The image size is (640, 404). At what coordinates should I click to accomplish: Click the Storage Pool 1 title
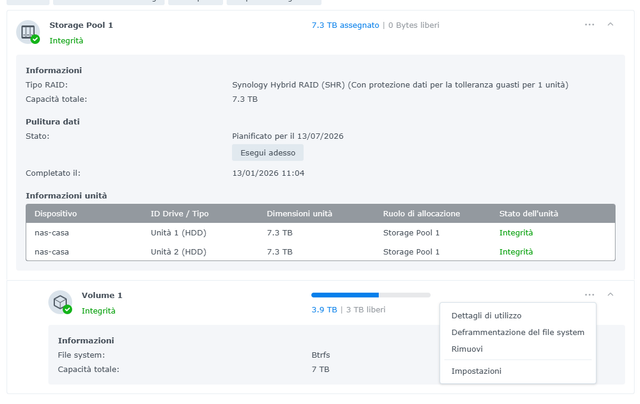(x=81, y=25)
